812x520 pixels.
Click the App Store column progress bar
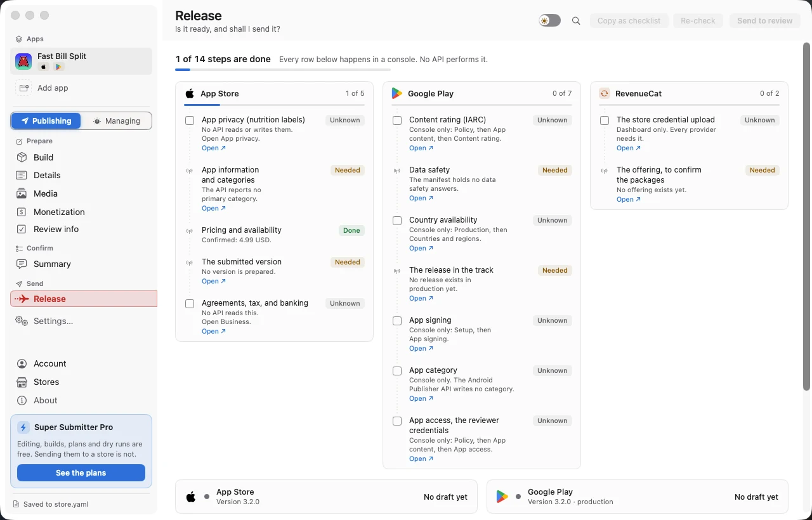tap(274, 104)
